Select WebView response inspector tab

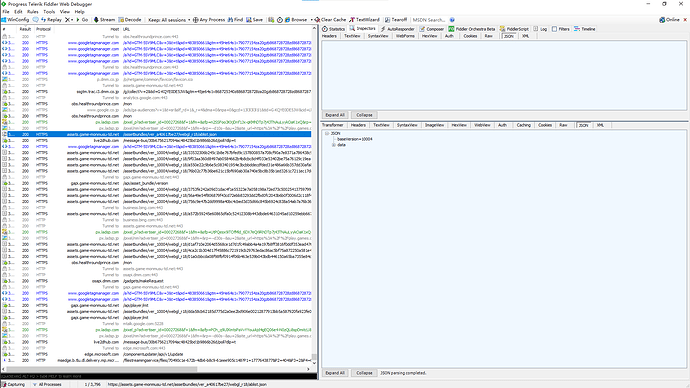pyautogui.click(x=482, y=125)
